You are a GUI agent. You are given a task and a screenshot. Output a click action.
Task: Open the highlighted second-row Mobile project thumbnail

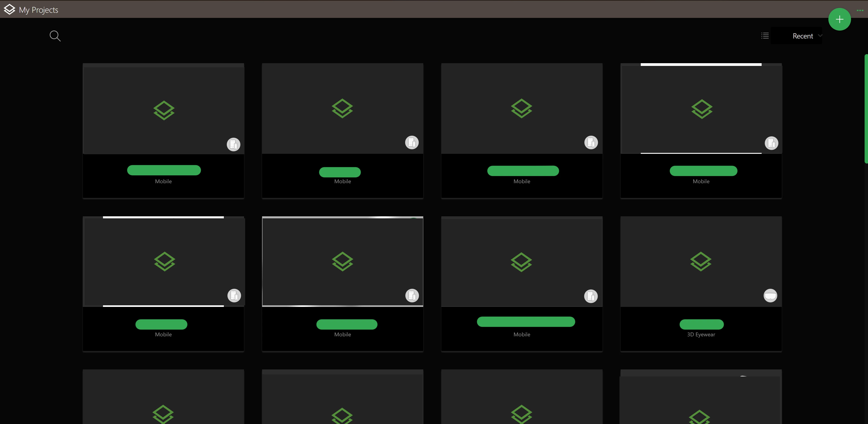pyautogui.click(x=343, y=261)
